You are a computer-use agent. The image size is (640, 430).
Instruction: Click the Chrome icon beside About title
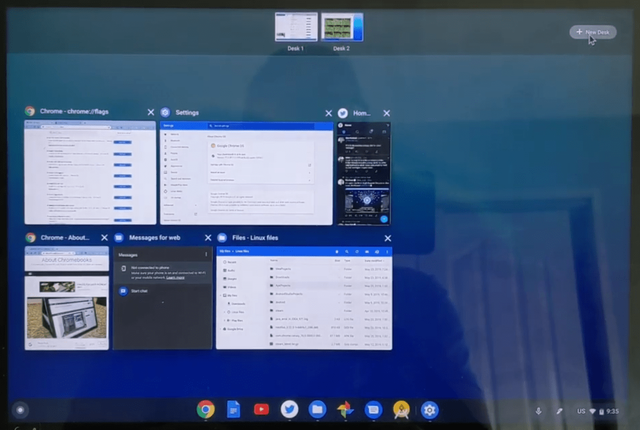point(30,237)
